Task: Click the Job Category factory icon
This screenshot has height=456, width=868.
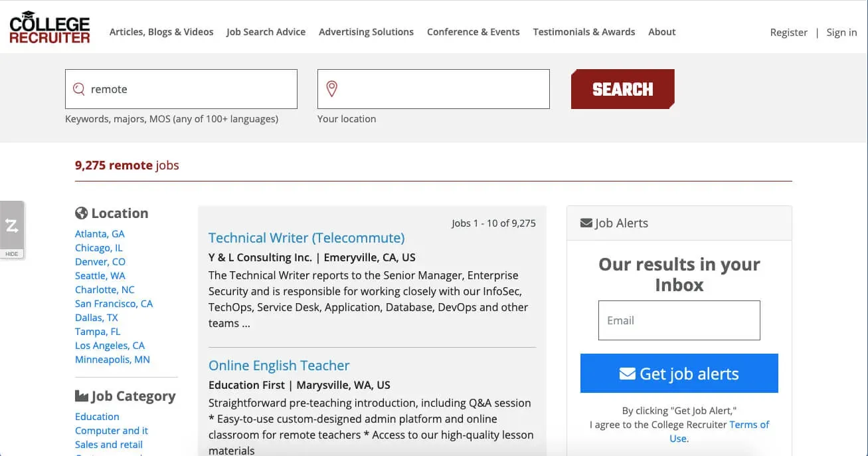Action: click(82, 396)
